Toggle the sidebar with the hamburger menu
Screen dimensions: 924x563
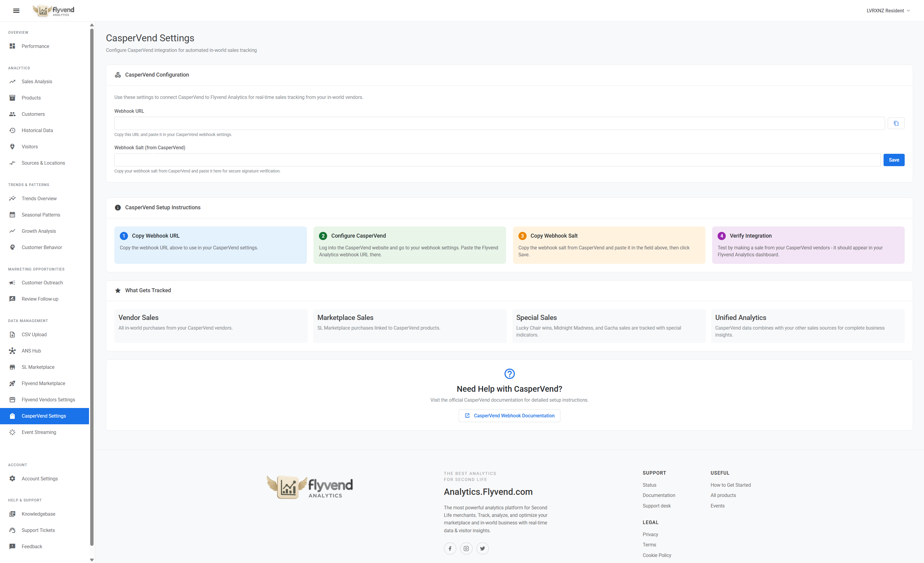point(16,11)
